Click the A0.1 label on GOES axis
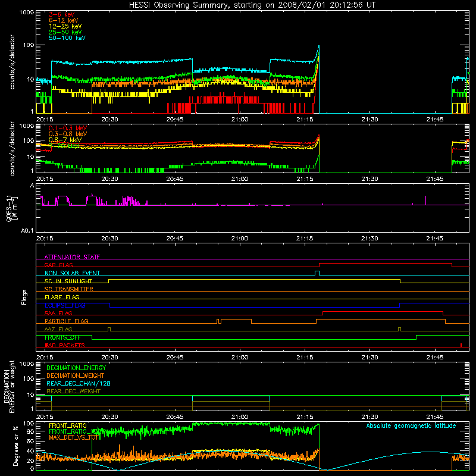 pos(27,231)
